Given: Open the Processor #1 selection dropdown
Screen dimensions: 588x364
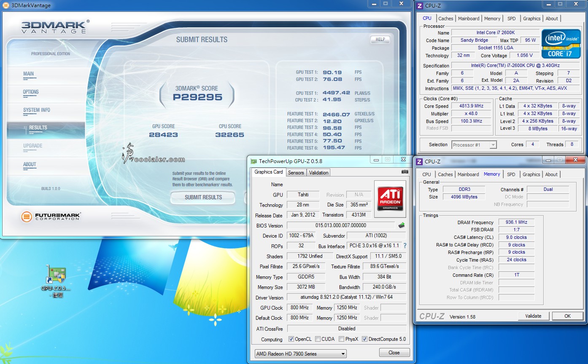Looking at the screenshot, I should (x=474, y=145).
